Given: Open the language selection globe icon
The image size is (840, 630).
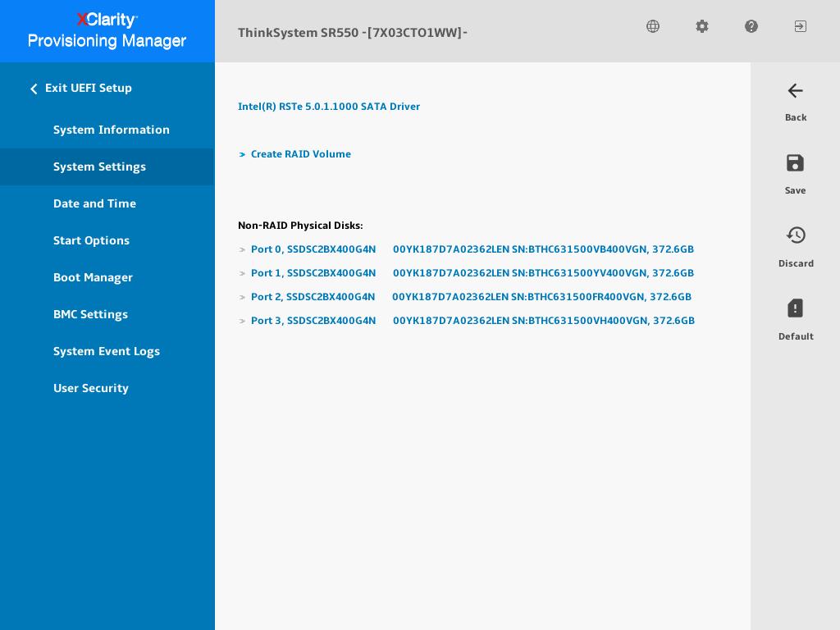Looking at the screenshot, I should 653,26.
